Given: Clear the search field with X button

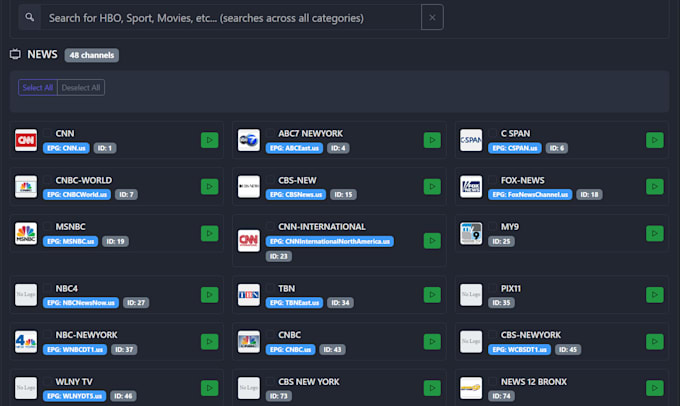Looking at the screenshot, I should click(x=432, y=17).
